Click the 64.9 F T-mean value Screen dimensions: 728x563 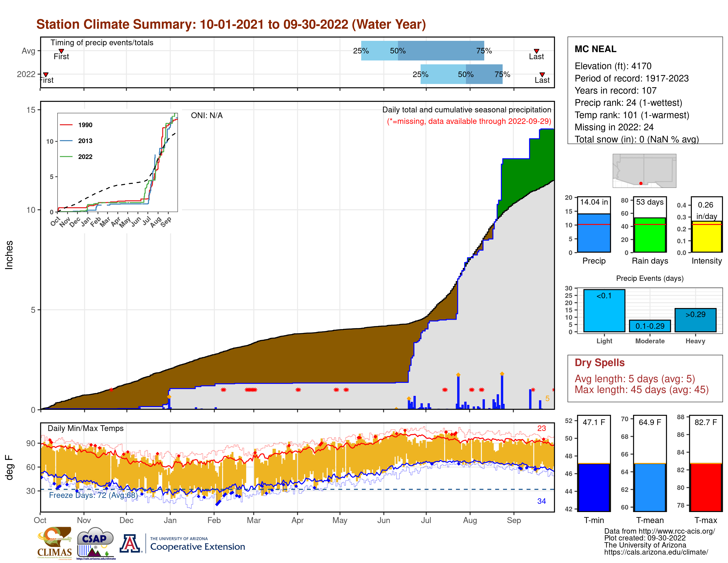point(650,422)
